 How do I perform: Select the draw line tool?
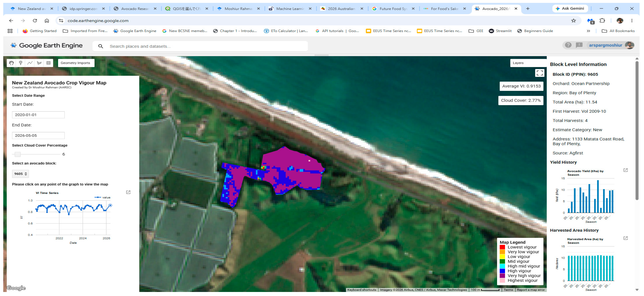point(30,63)
